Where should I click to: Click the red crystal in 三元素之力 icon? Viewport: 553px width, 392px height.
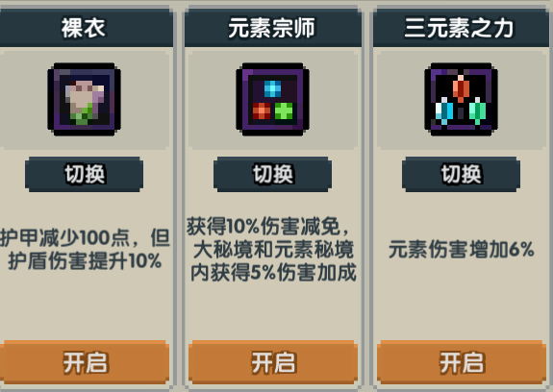[x=461, y=88]
